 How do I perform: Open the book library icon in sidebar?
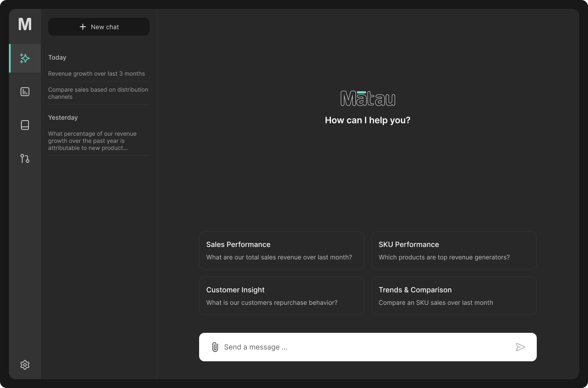pos(25,125)
